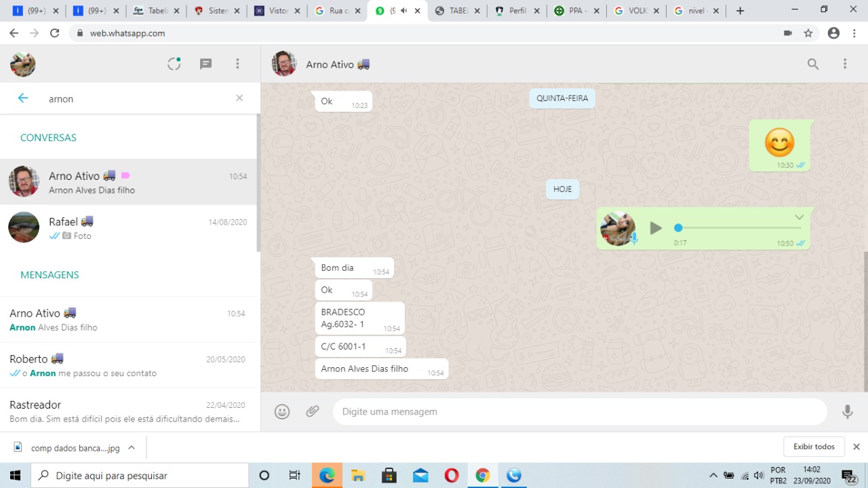Screen dimensions: 868x488
Task: Open the chat header three-dot menu
Action: (x=844, y=64)
